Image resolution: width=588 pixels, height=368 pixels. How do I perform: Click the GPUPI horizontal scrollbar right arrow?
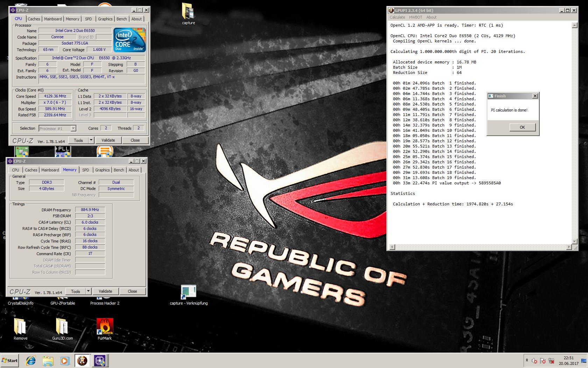pos(569,247)
